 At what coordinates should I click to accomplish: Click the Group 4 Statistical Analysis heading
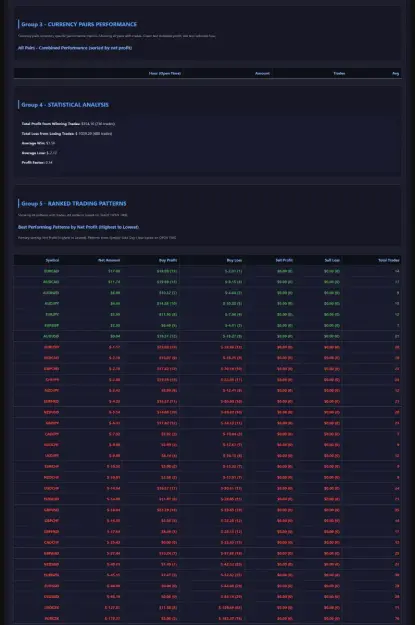click(x=65, y=105)
